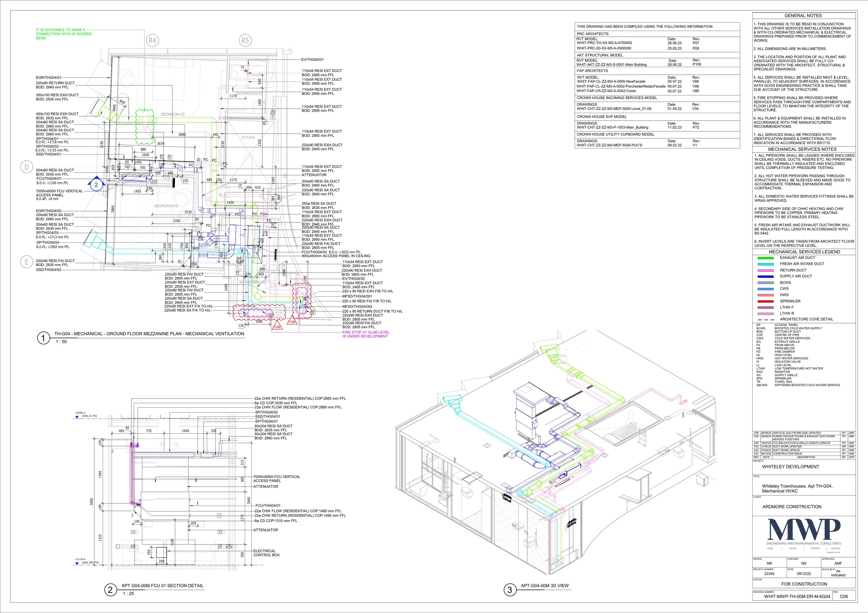The height and width of the screenshot is (613, 868).
Task: Click view number 1 circle
Action: [43, 338]
